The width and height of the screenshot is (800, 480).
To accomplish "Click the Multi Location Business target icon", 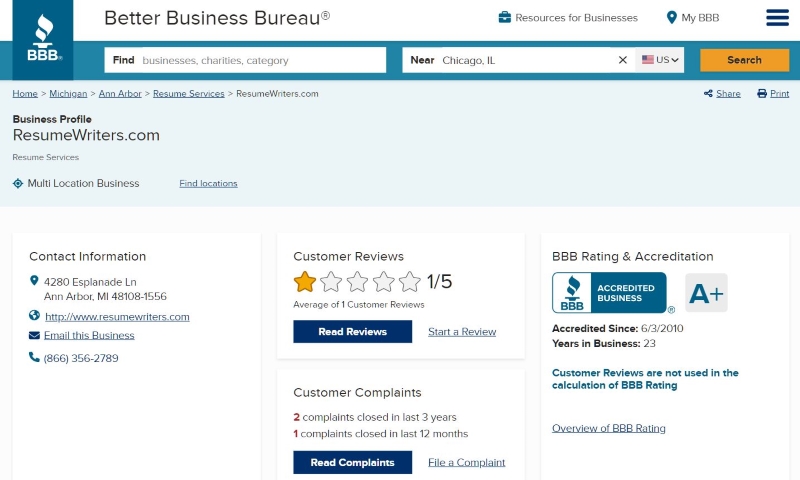I will [18, 183].
